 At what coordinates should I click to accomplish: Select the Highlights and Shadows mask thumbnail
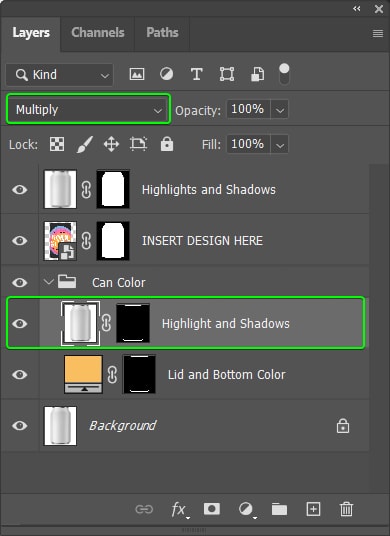tap(113, 189)
